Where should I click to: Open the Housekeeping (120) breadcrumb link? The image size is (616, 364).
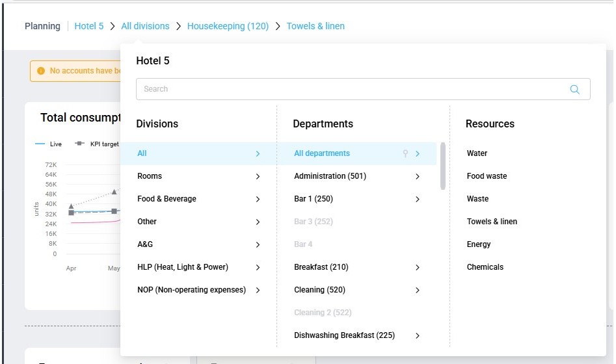[x=228, y=26]
